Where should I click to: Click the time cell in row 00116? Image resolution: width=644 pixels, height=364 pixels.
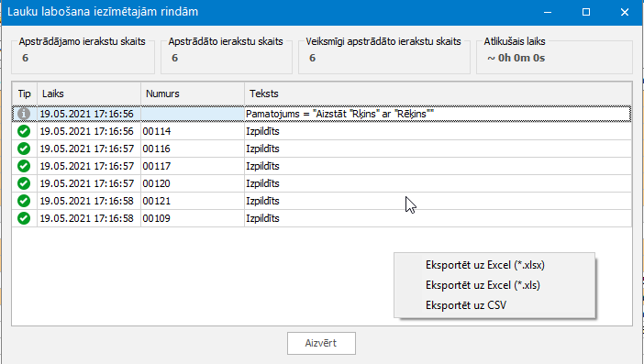tap(89, 149)
